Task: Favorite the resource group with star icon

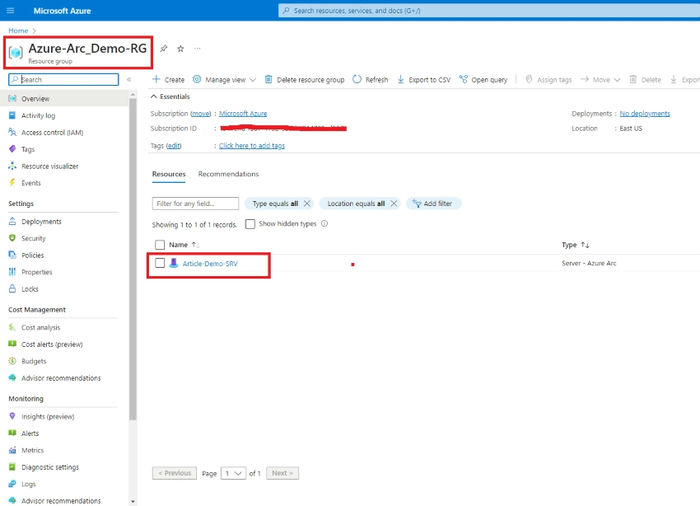Action: 180,48
